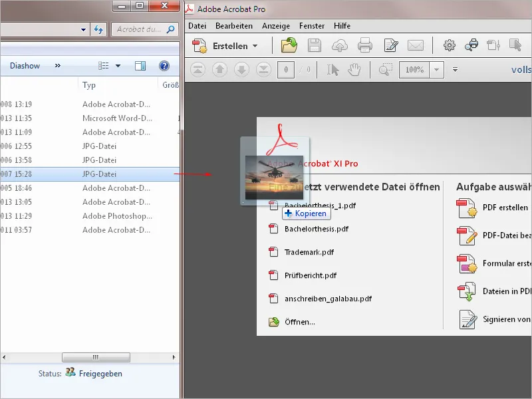Select the Microsoft Word-D... file row
The height and width of the screenshot is (399, 532).
pyautogui.click(x=90, y=118)
